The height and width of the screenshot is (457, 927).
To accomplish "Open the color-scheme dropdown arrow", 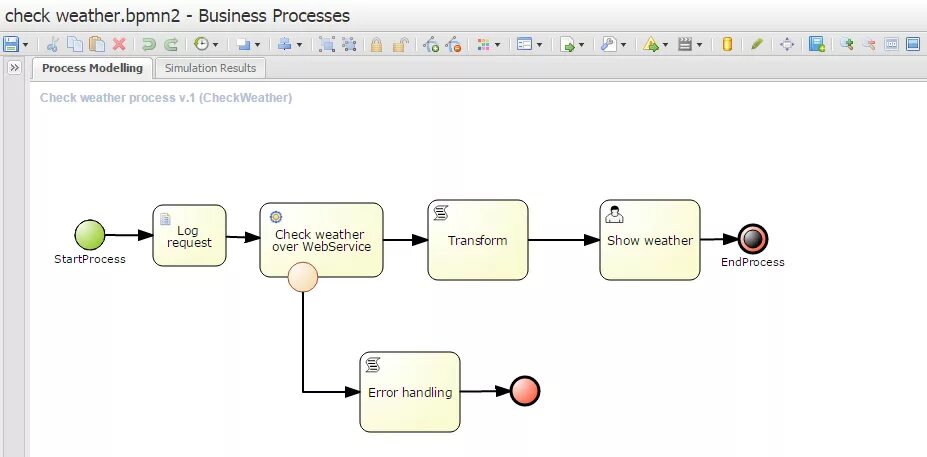I will pos(498,45).
